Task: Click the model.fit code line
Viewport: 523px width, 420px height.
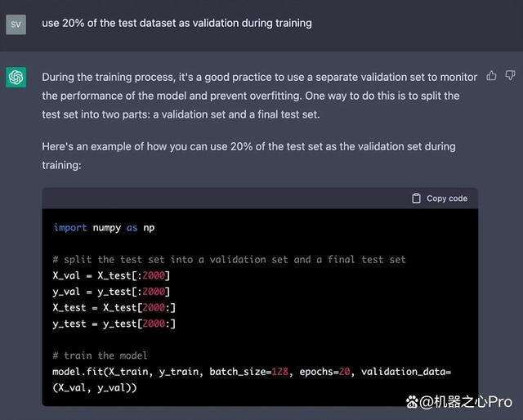Action: [252, 372]
